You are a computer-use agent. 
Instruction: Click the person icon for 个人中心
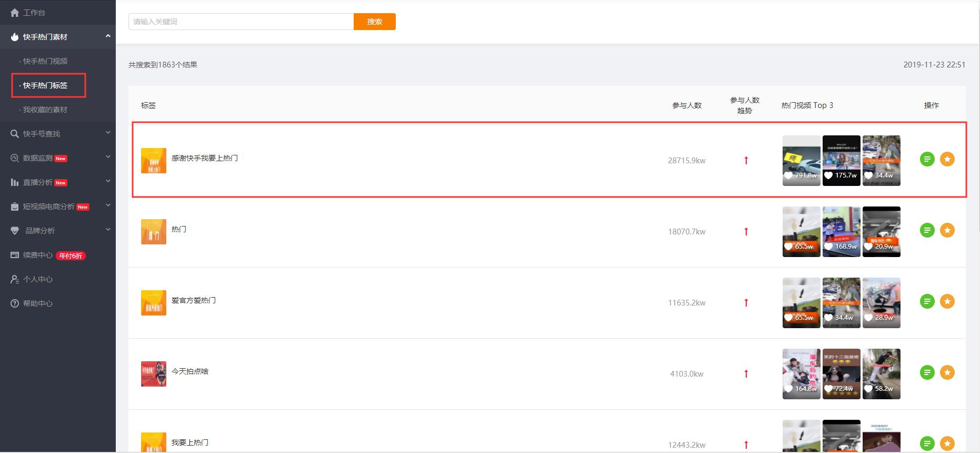coord(15,279)
